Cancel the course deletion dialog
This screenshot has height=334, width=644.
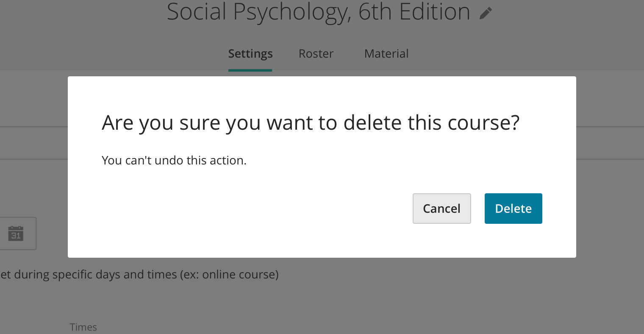click(x=441, y=209)
